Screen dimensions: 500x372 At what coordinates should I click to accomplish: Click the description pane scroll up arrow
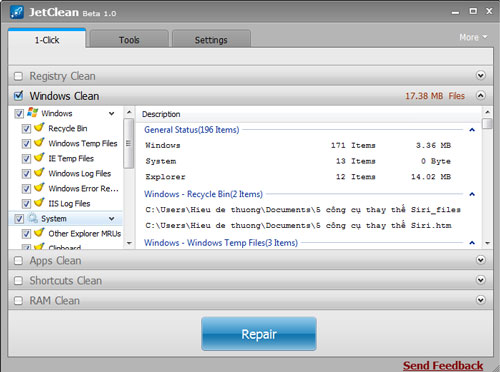coord(487,112)
